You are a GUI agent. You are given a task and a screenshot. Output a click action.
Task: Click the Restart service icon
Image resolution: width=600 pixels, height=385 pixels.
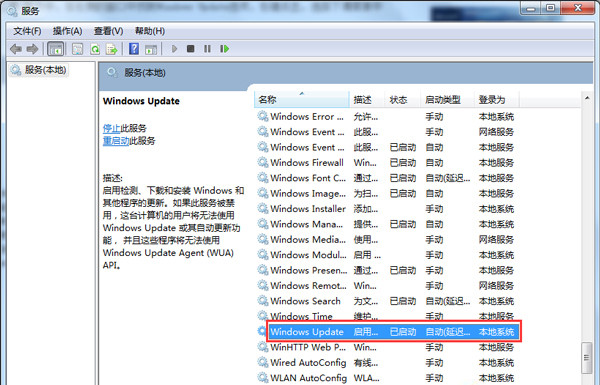point(225,49)
